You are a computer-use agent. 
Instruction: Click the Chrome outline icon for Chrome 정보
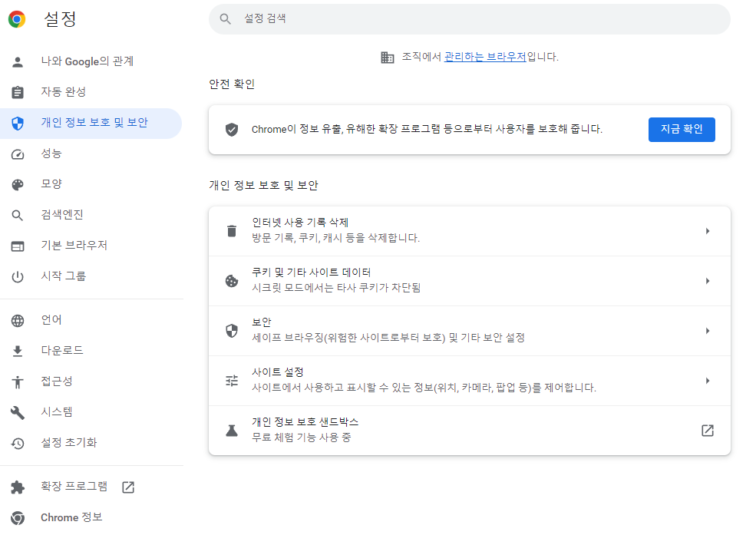18,518
